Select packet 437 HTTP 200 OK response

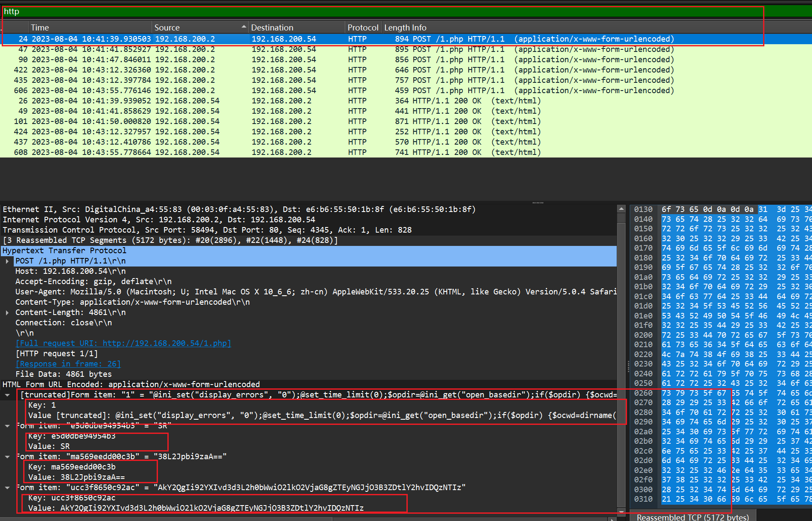click(x=406, y=142)
